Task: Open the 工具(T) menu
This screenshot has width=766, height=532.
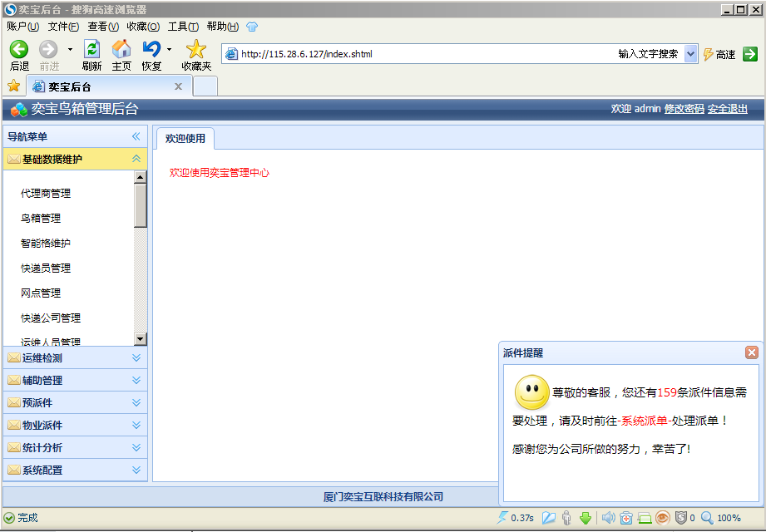Action: coord(183,27)
